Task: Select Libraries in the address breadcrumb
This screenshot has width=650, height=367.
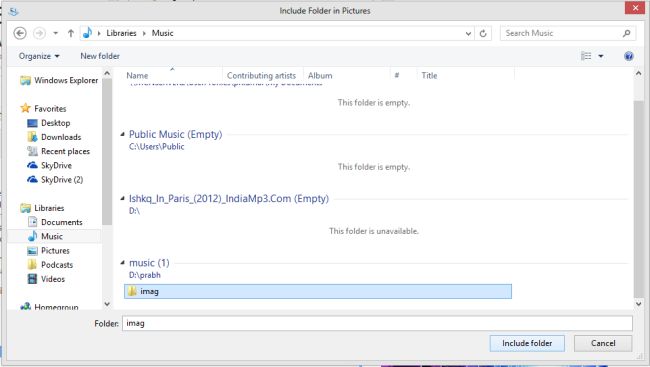Action: (121, 33)
